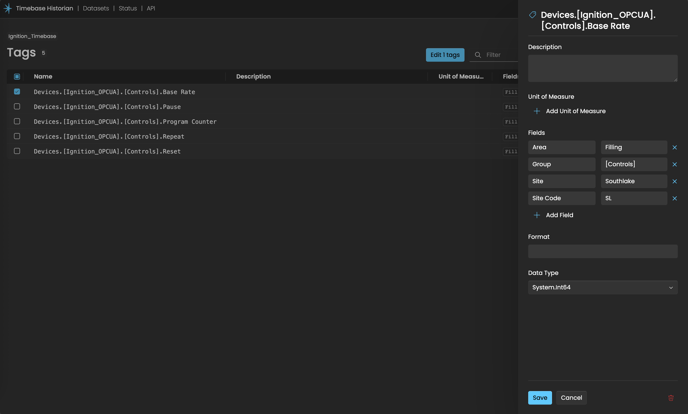Click the plus icon for Add Field
Image resolution: width=688 pixels, height=414 pixels.
tap(537, 215)
